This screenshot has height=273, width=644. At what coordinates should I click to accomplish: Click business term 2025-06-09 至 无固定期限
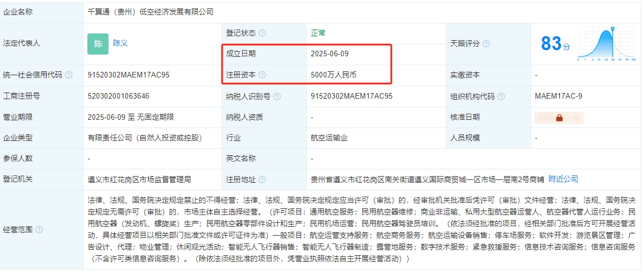point(131,117)
